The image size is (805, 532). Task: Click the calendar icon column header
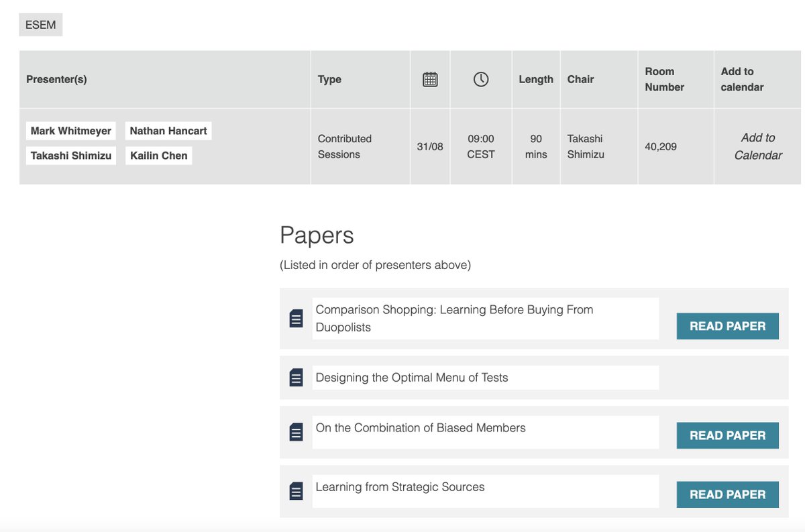[430, 79]
